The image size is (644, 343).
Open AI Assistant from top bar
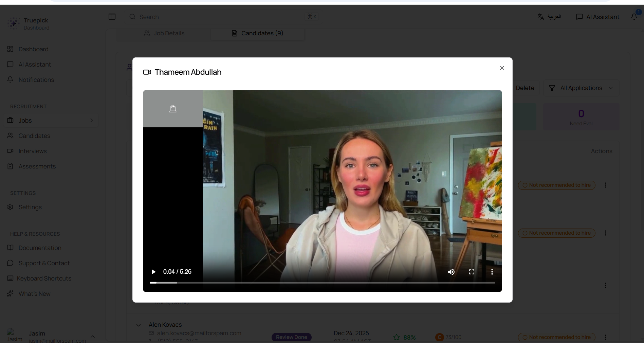click(x=597, y=17)
